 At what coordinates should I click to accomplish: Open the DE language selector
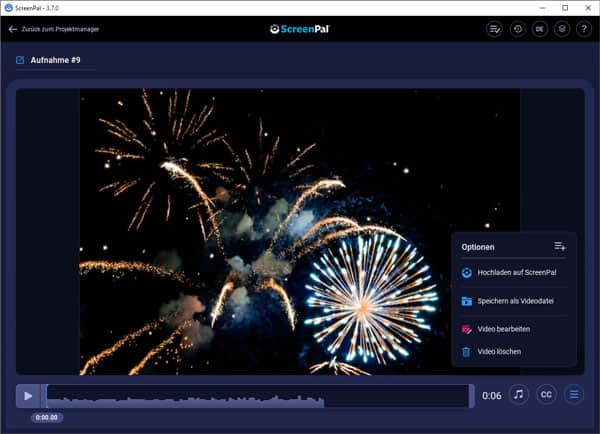pos(540,29)
